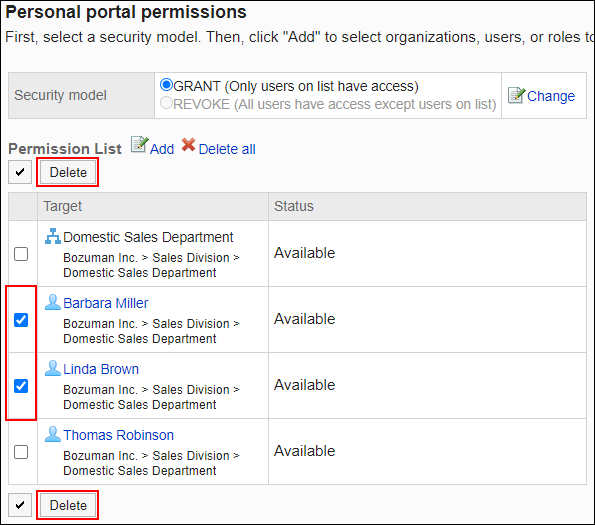Click the Personal portal permissions page title
The width and height of the screenshot is (595, 525).
tap(126, 12)
